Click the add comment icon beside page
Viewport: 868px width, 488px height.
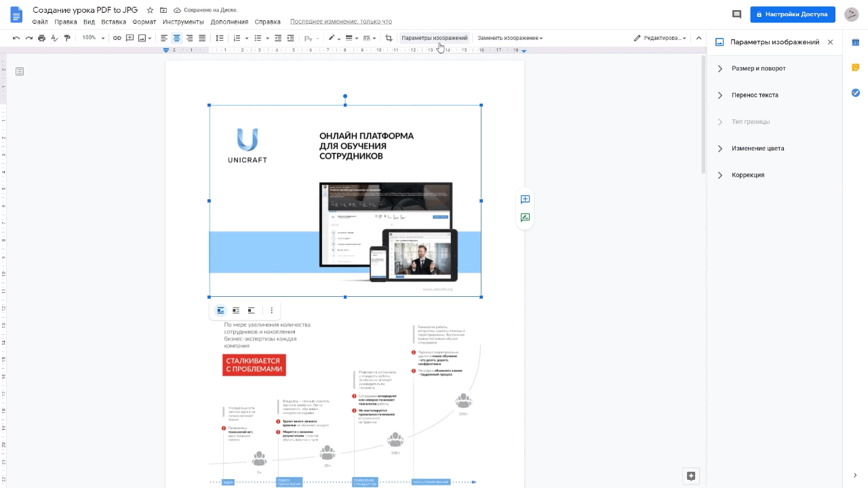click(525, 199)
